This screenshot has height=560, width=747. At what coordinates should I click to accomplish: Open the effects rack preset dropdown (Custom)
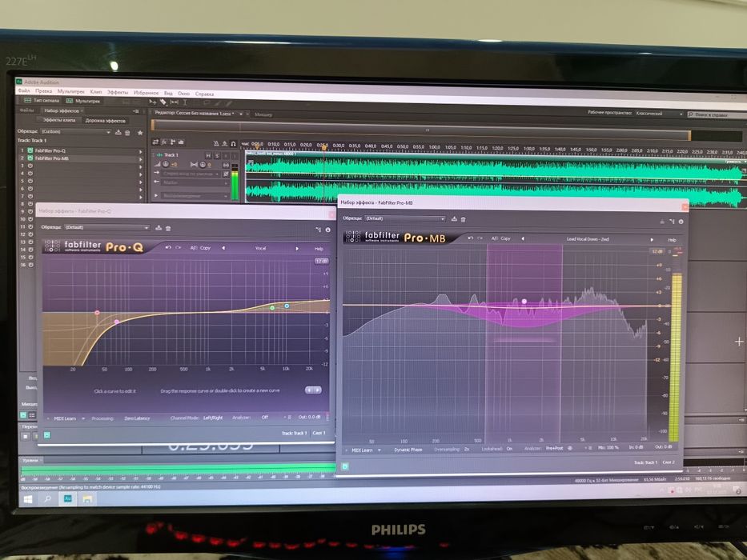76,132
